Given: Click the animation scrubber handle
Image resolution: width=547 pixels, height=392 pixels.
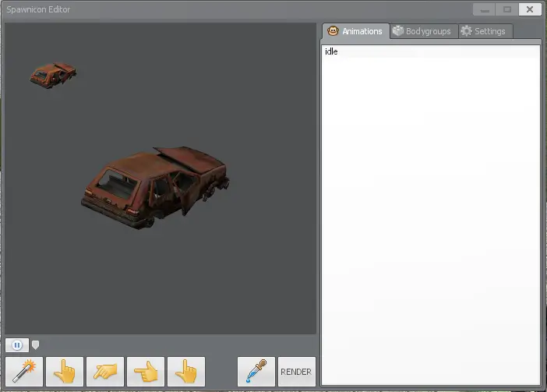Looking at the screenshot, I should pos(35,345).
